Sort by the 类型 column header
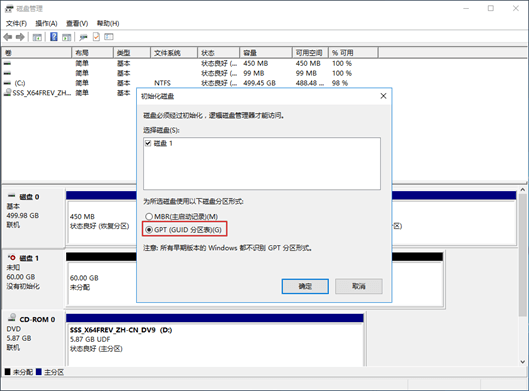529x391 pixels. (132, 53)
